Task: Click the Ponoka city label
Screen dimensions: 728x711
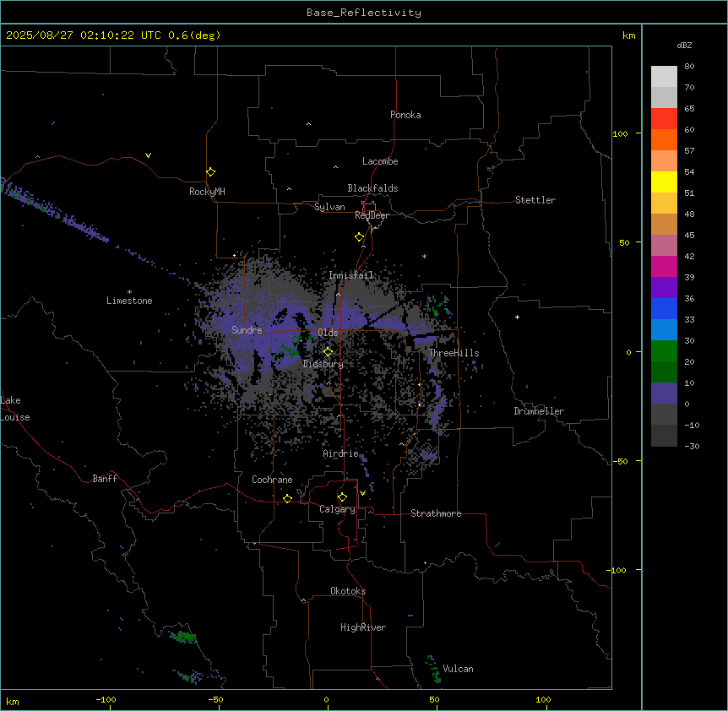Action: pyautogui.click(x=405, y=115)
